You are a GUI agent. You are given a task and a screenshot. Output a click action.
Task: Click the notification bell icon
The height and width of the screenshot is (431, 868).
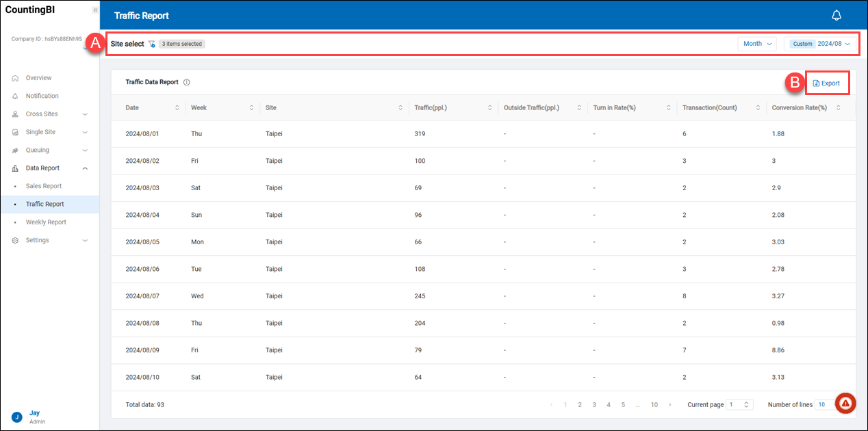[x=836, y=15]
